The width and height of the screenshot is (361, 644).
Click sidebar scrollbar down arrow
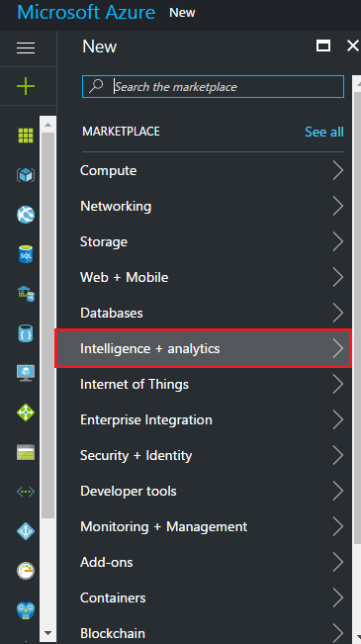[x=47, y=633]
